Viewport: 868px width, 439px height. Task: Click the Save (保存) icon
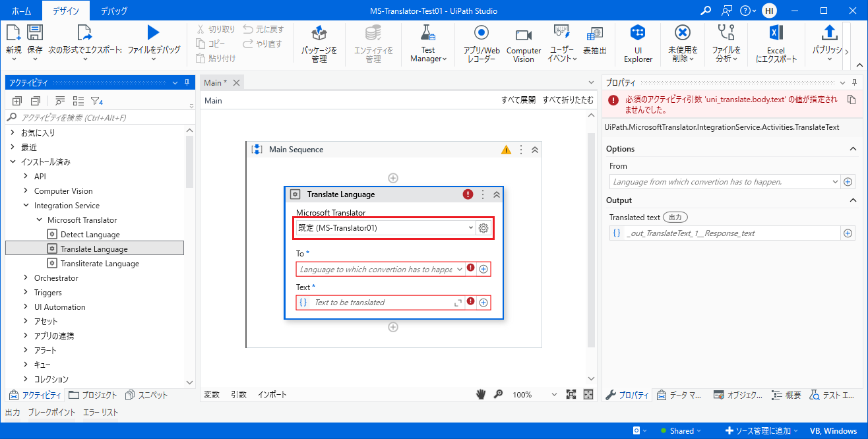tap(35, 33)
